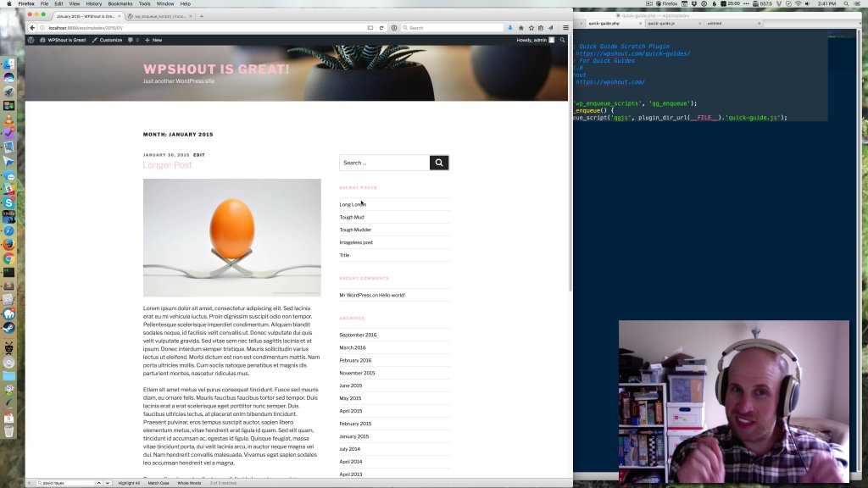Click Spotlight search in the menu bar
The width and height of the screenshot is (868, 488).
(x=846, y=4)
